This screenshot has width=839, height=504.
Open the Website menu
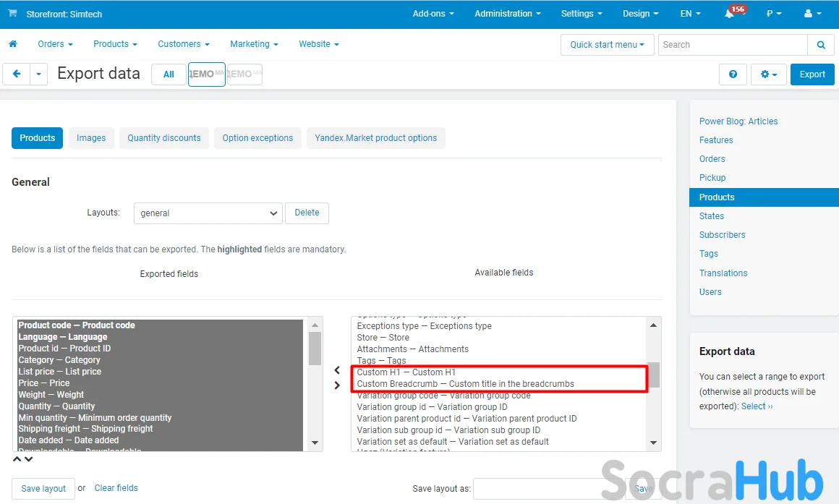pyautogui.click(x=319, y=44)
